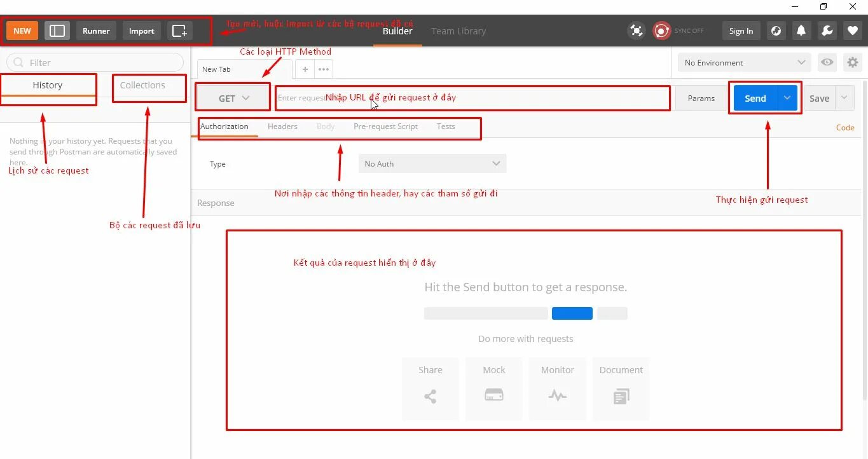This screenshot has height=459, width=868.
Task: Select the Collections sidebar tab
Action: (x=142, y=85)
